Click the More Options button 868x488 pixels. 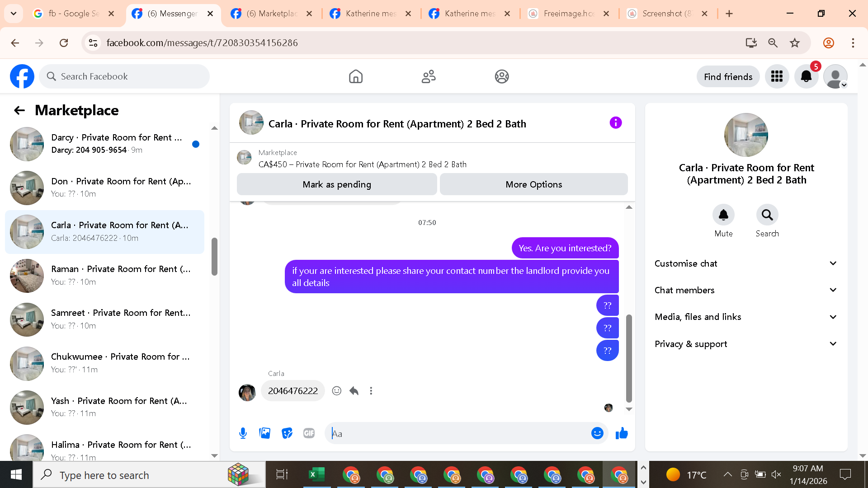coord(533,184)
